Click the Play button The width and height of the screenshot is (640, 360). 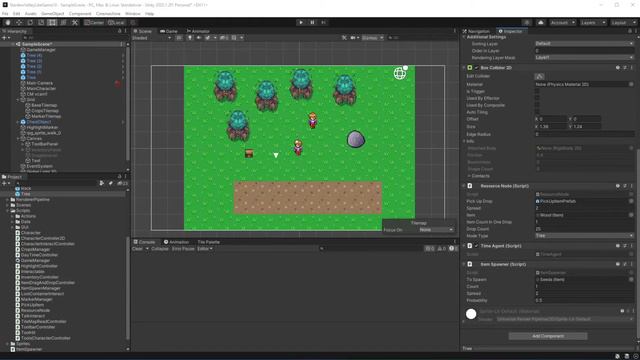pyautogui.click(x=301, y=22)
